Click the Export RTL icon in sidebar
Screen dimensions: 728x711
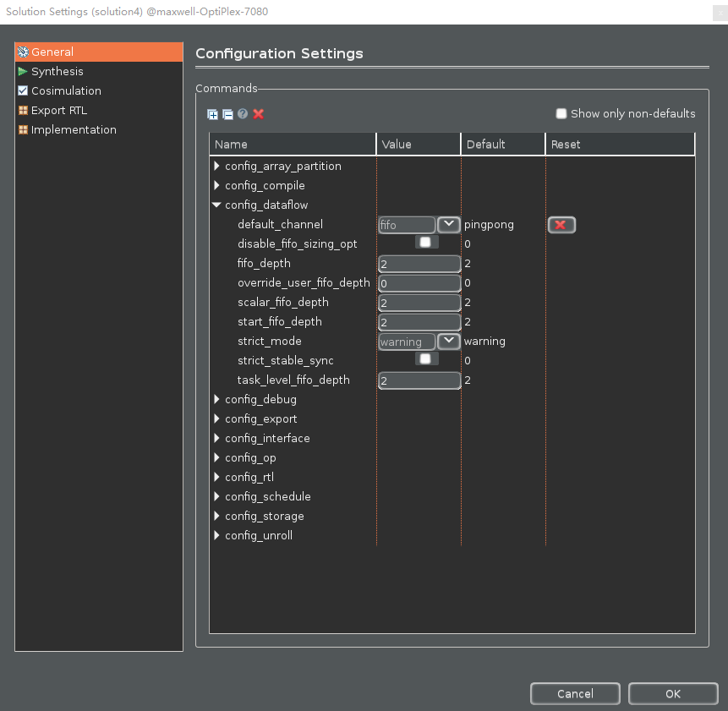tap(23, 111)
